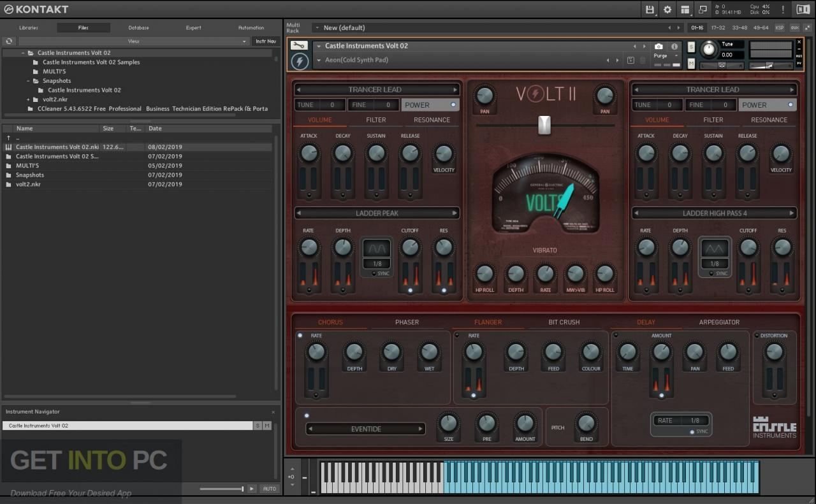Select next snapshot arrow beside Aeon
Screen dimensions: 816x504
[x=616, y=60]
